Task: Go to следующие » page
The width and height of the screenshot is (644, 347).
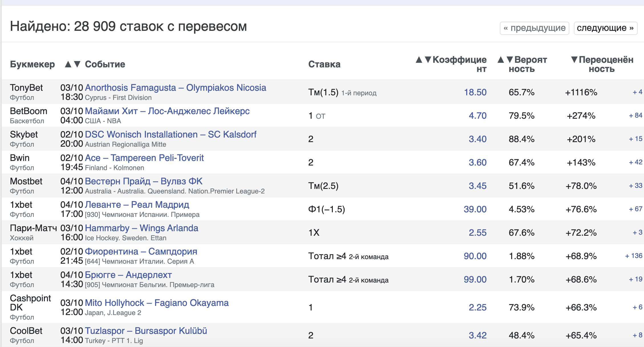Action: coord(606,28)
